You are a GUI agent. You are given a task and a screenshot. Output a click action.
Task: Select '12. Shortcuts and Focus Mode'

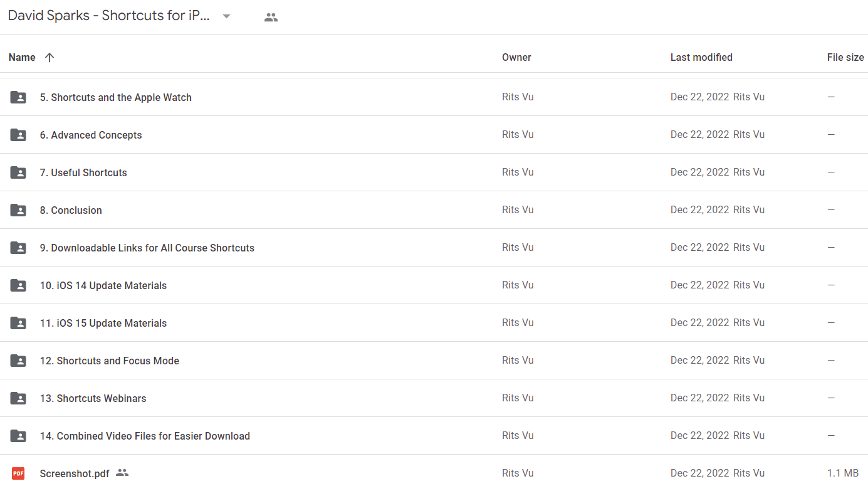110,361
